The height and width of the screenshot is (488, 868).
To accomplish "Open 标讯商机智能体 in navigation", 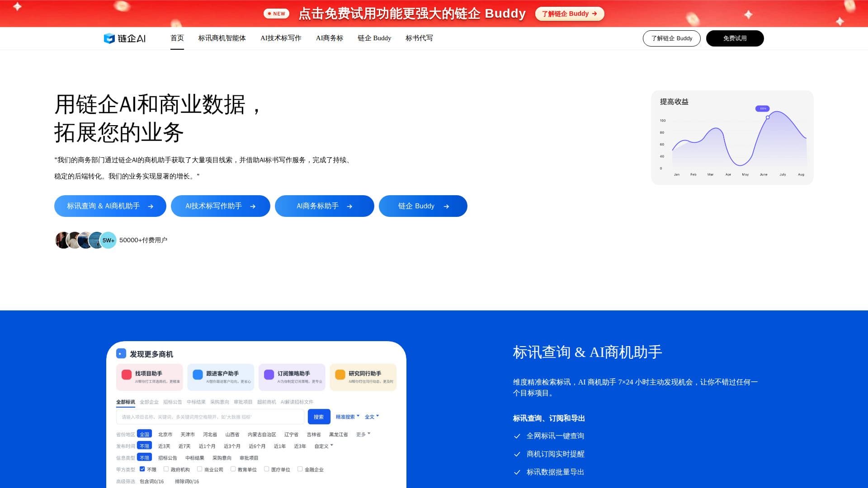I will (x=222, y=38).
